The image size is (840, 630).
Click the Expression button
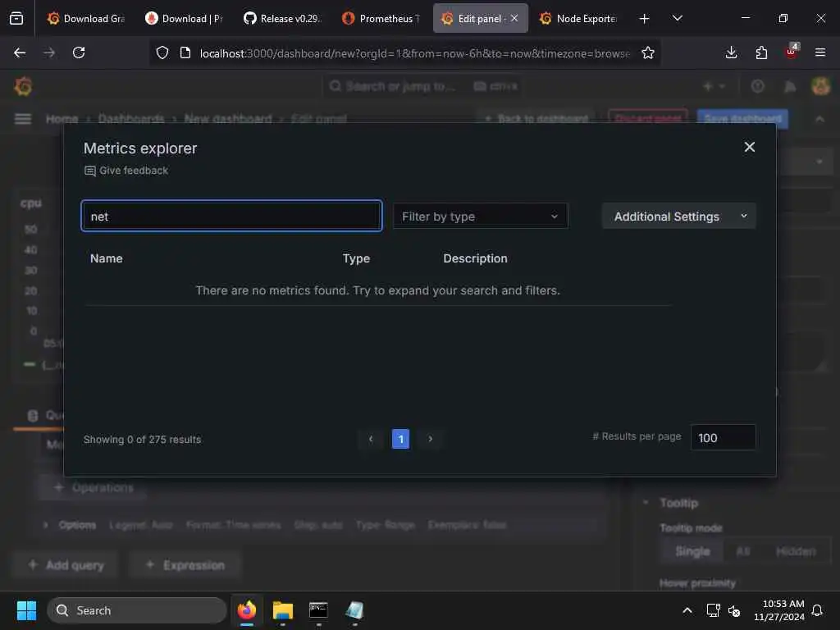pos(185,564)
